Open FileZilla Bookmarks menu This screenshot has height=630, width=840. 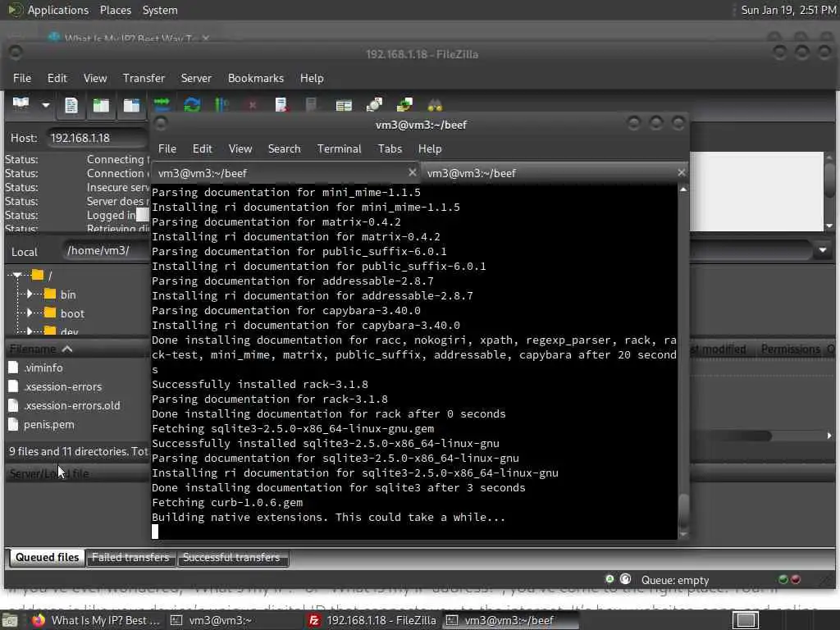point(256,78)
